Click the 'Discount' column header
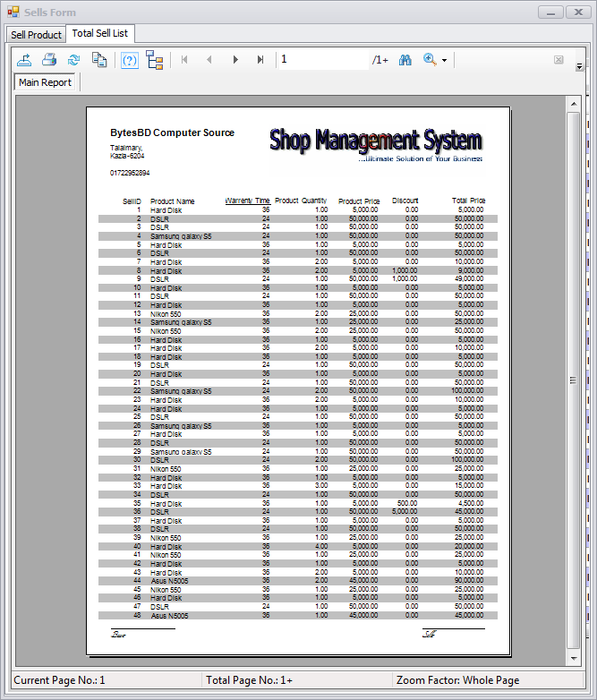This screenshot has width=597, height=700. 405,201
